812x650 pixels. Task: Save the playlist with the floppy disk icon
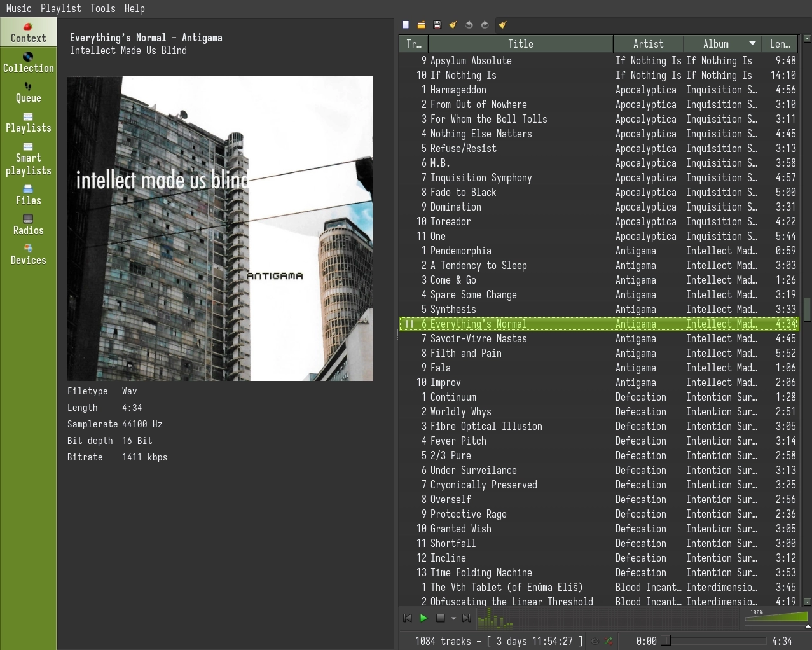tap(437, 25)
